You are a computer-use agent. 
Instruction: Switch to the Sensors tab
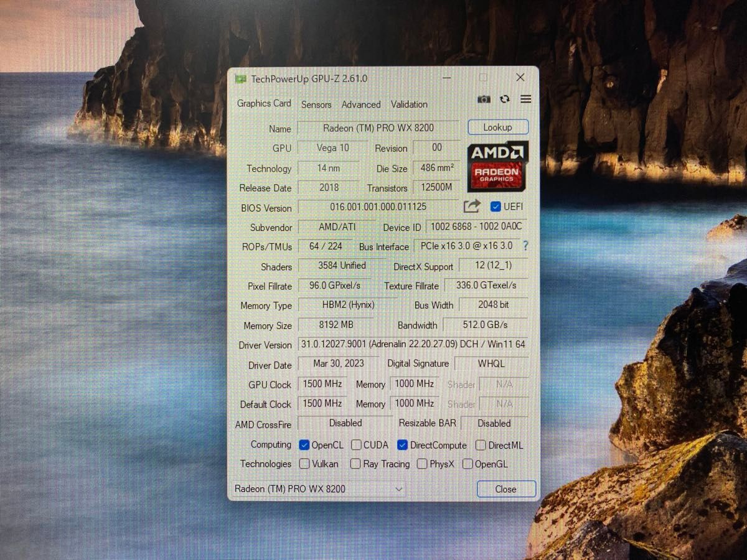tap(316, 105)
